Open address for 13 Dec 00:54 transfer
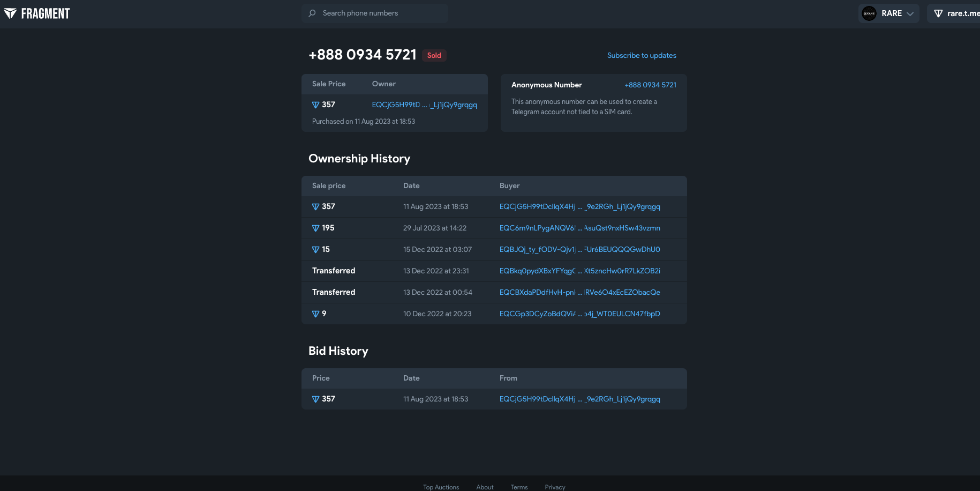This screenshot has height=491, width=980. coord(580,293)
